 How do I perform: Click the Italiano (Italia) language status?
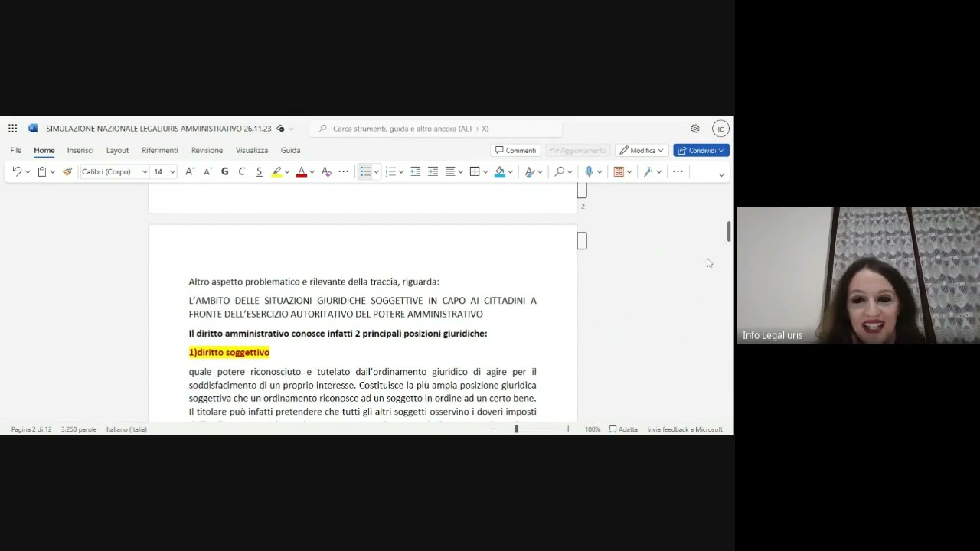pos(126,429)
